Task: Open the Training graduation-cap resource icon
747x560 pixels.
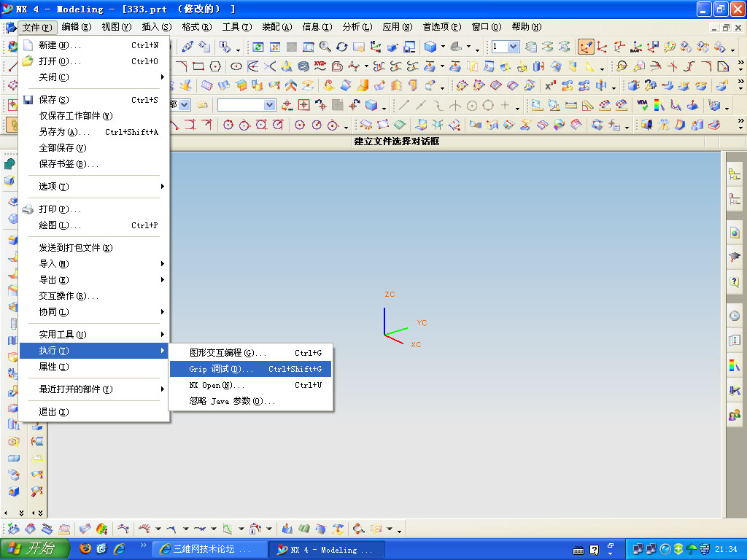Action: (735, 257)
